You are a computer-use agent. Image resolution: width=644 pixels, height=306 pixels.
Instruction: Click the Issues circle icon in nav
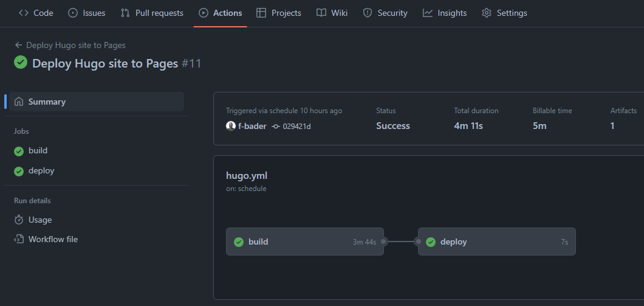(x=73, y=13)
